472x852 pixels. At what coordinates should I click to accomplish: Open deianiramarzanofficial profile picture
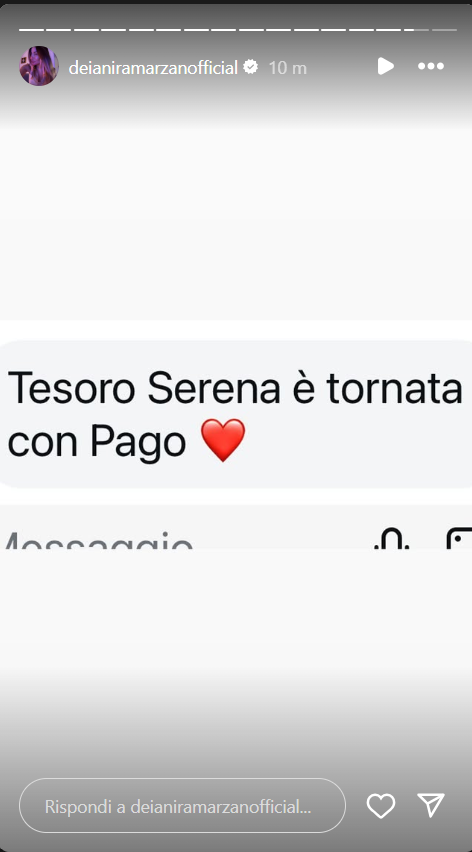pyautogui.click(x=39, y=66)
